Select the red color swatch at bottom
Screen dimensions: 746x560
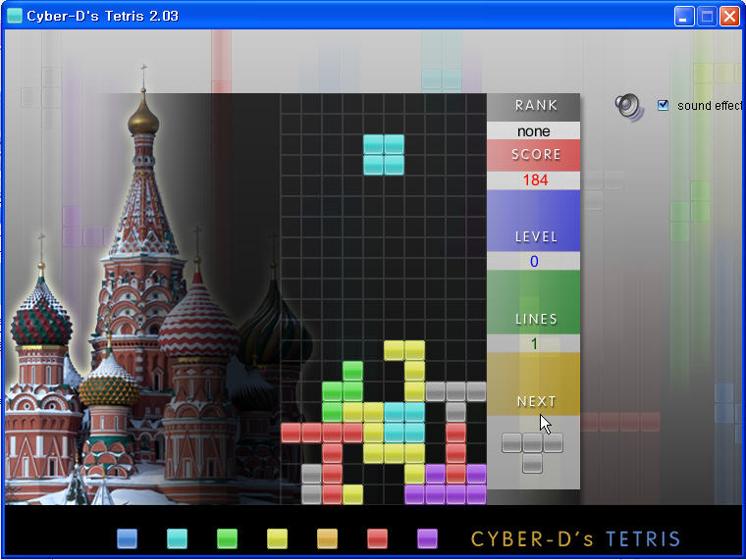[x=377, y=538]
